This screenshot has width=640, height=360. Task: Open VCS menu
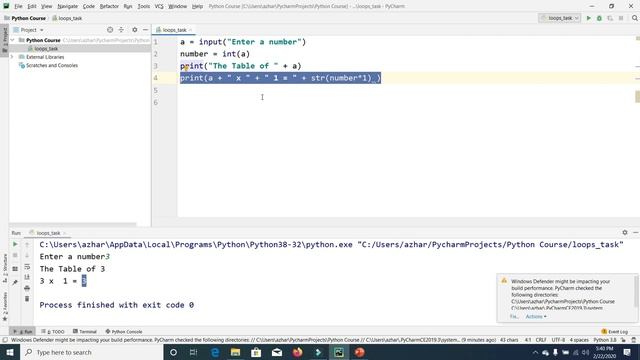point(159,6)
